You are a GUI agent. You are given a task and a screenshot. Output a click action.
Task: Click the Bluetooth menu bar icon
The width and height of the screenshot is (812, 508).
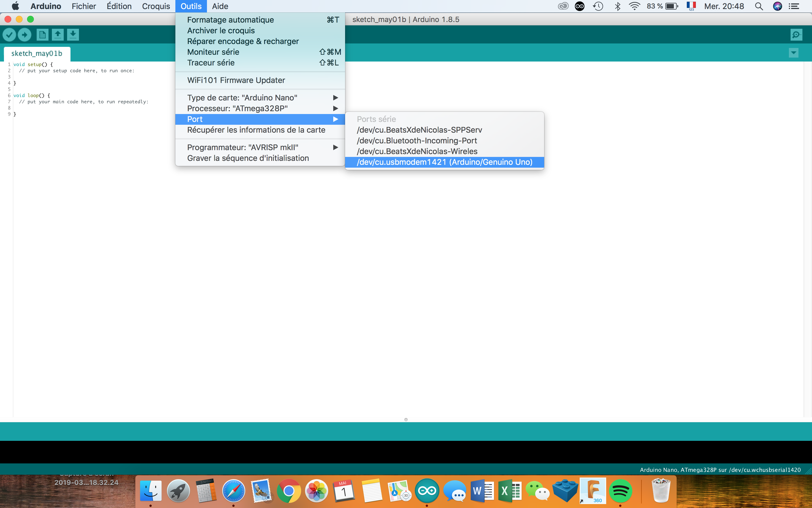tap(617, 6)
